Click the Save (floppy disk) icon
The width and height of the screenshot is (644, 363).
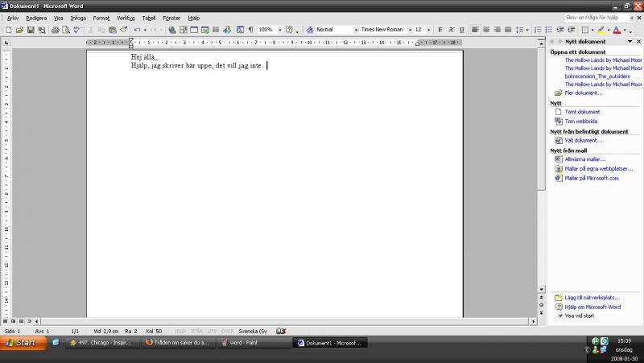31,30
